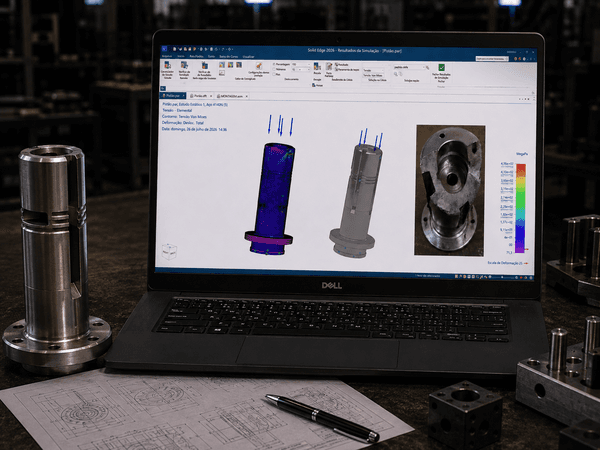Viewport: 600px width, 450px height.
Task: Click the 'Escala de Deformação' text near the legend
Action: click(505, 263)
